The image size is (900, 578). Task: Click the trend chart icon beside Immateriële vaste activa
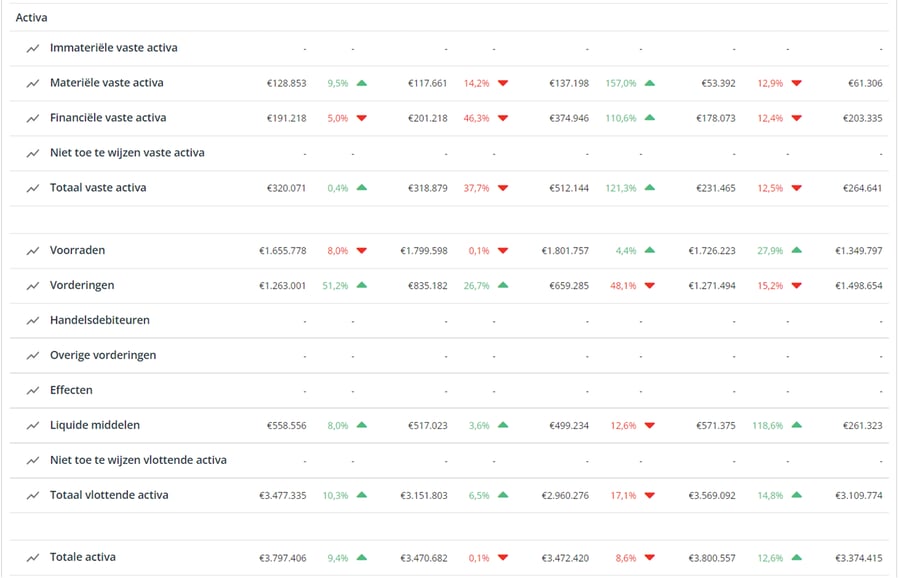click(33, 48)
